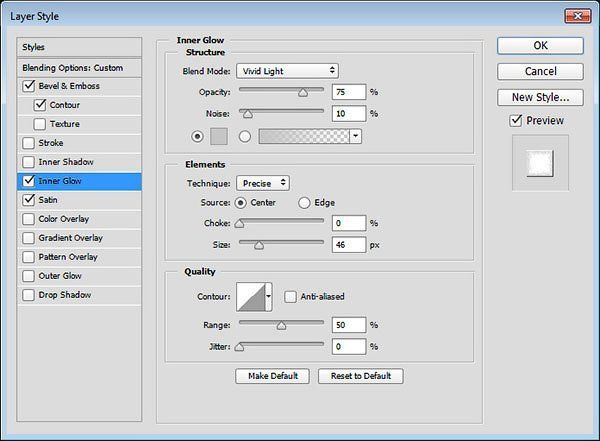
Task: Click the Choke value field
Action: [x=349, y=223]
